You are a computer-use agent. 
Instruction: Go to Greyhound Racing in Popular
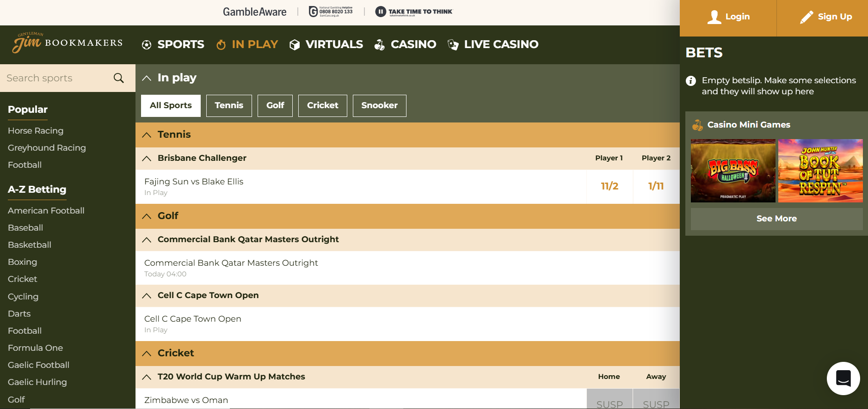[x=47, y=148]
